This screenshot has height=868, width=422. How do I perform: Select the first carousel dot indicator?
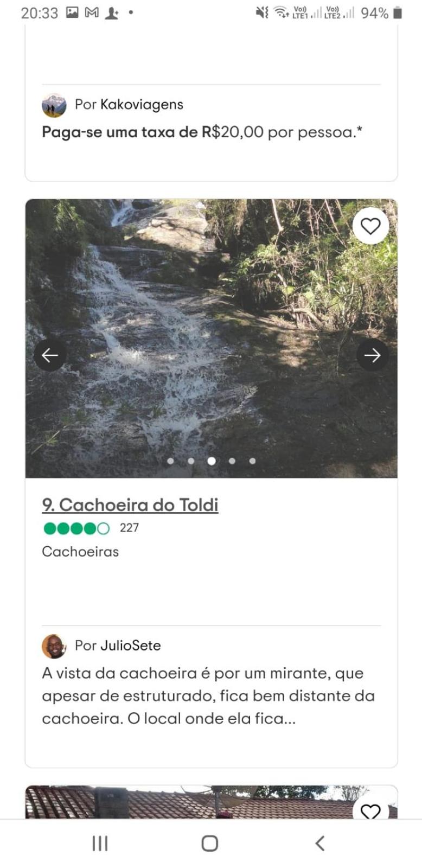click(170, 461)
